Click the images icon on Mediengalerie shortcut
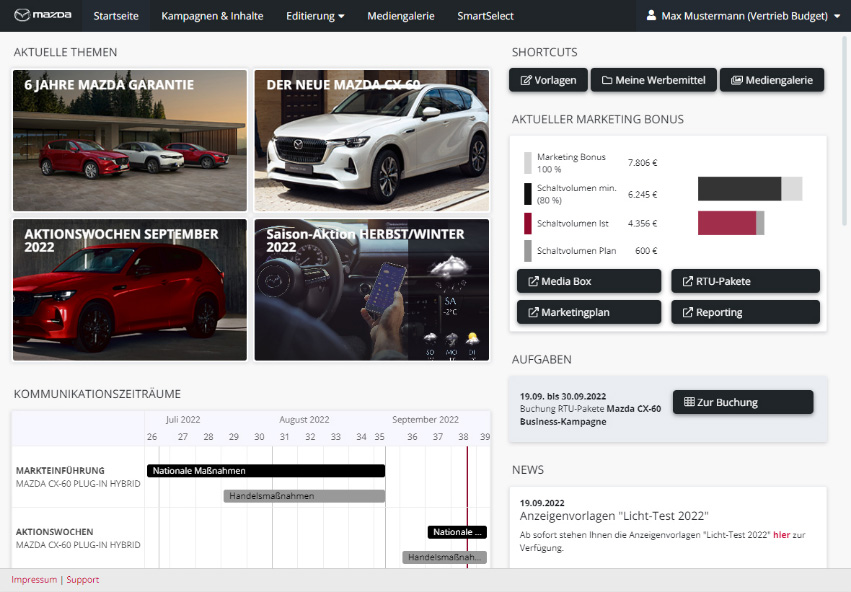This screenshot has height=592, width=851. (x=737, y=80)
